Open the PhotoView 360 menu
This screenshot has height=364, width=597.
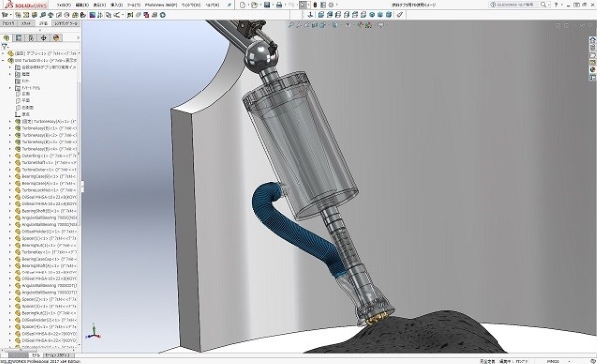pyautogui.click(x=161, y=5)
